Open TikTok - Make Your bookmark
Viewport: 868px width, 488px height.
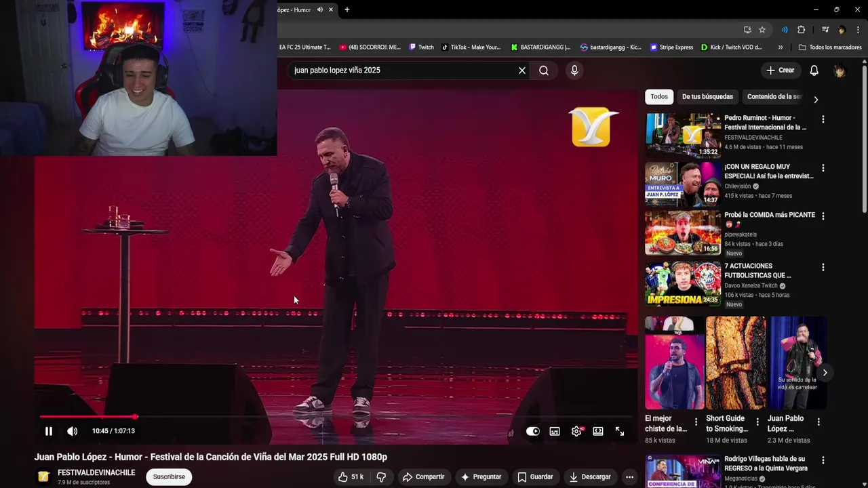click(x=471, y=47)
